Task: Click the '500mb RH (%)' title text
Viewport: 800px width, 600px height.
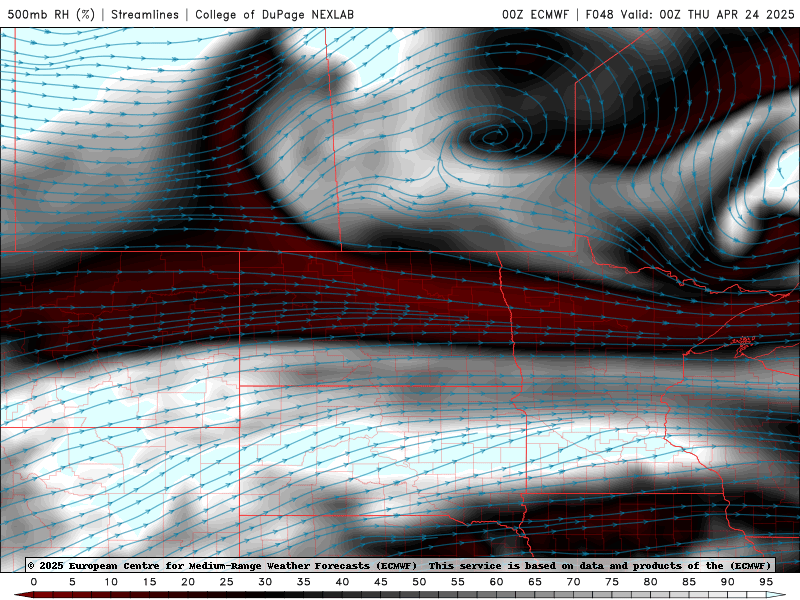Action: point(51,14)
